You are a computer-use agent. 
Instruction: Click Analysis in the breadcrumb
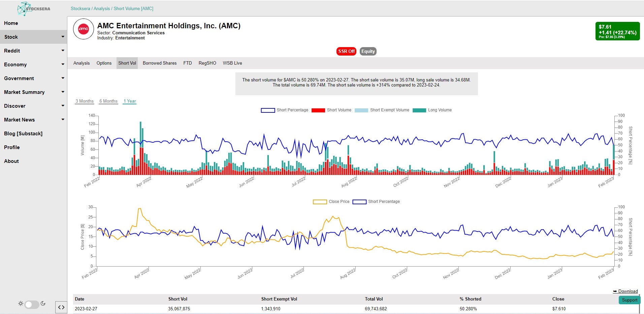click(x=102, y=8)
